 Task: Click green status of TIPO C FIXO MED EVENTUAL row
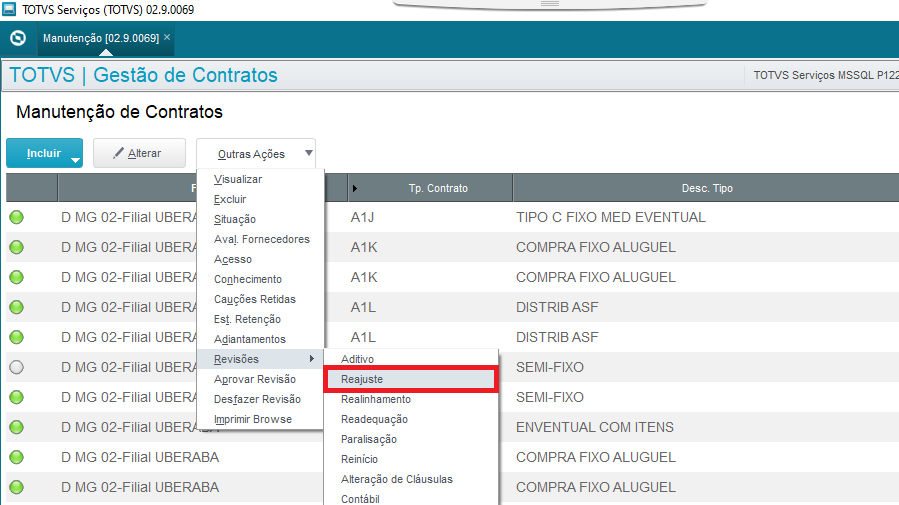click(17, 217)
